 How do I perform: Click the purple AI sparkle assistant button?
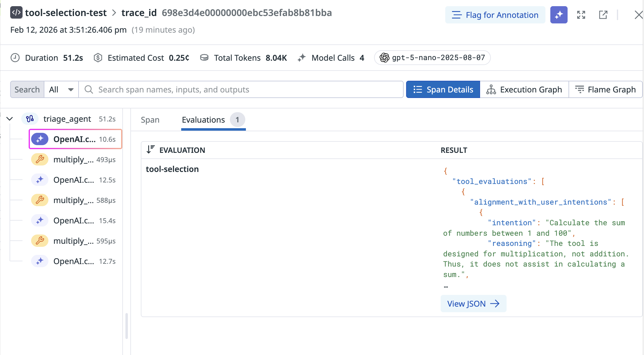(559, 15)
